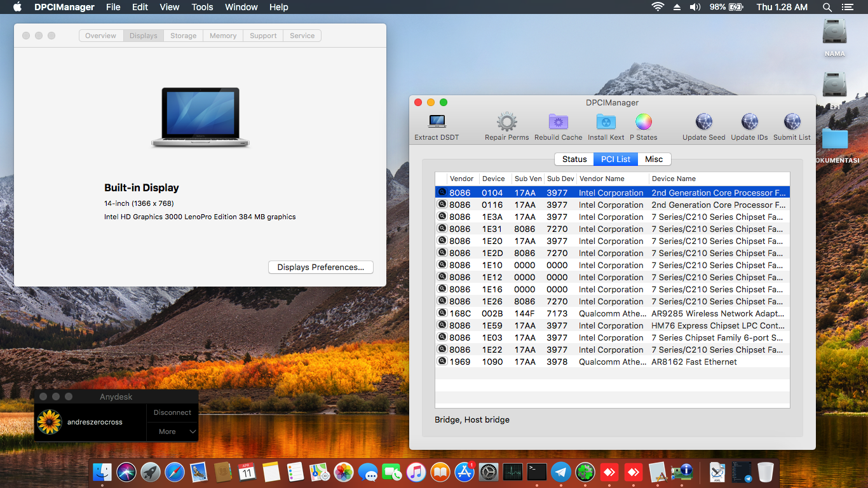Viewport: 868px width, 488px height.
Task: Select the Repair Perms gear icon
Action: (506, 121)
